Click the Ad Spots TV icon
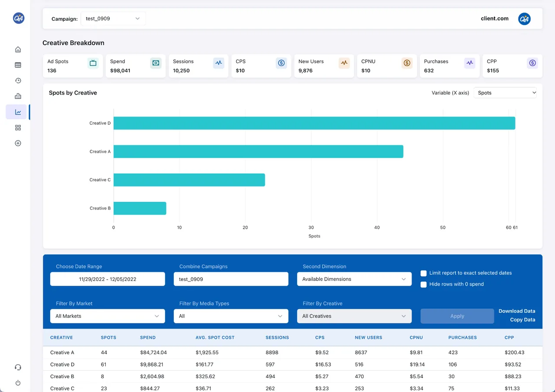The width and height of the screenshot is (555, 392). [x=93, y=63]
